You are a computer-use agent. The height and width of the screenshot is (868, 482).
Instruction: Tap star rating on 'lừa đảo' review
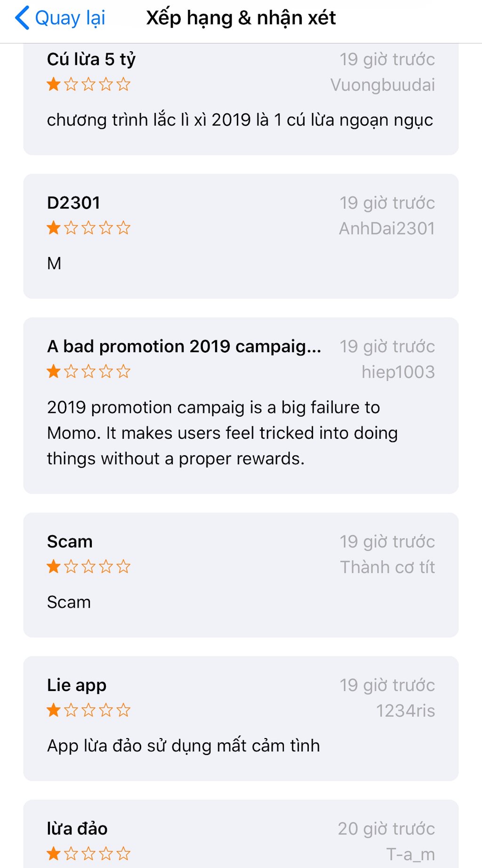coord(88,853)
